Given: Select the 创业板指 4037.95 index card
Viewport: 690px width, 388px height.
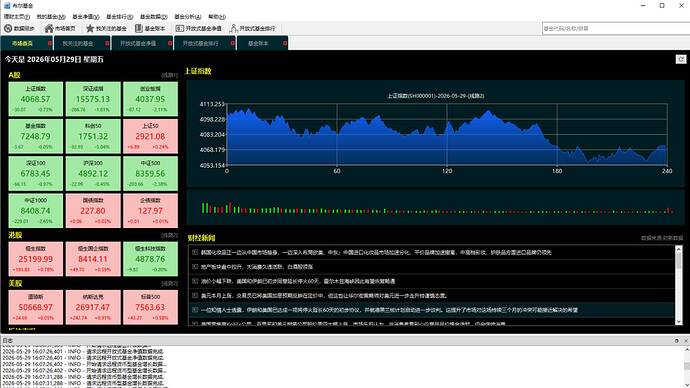Looking at the screenshot, I should [x=150, y=99].
